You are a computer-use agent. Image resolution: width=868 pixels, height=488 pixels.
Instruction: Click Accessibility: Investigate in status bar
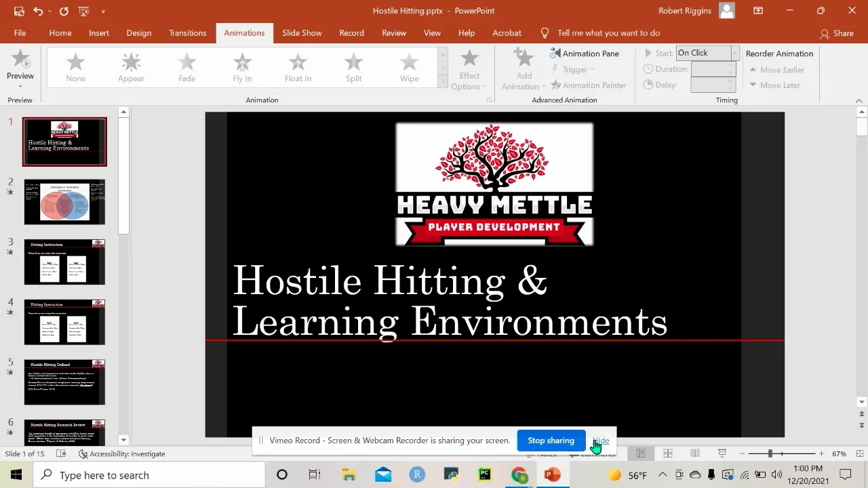click(122, 453)
